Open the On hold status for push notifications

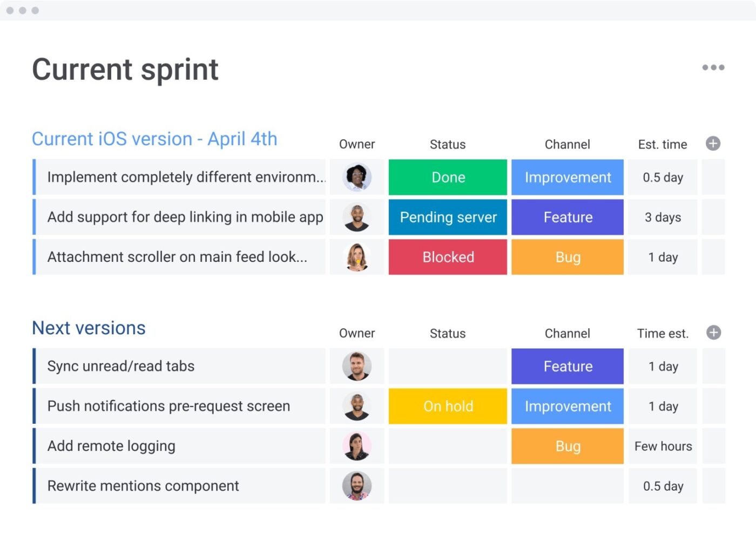448,406
